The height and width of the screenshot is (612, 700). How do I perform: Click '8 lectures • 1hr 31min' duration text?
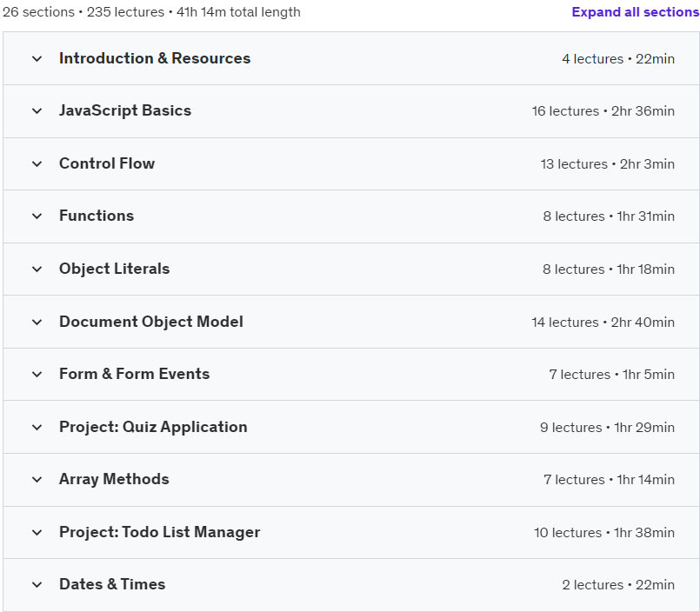609,216
